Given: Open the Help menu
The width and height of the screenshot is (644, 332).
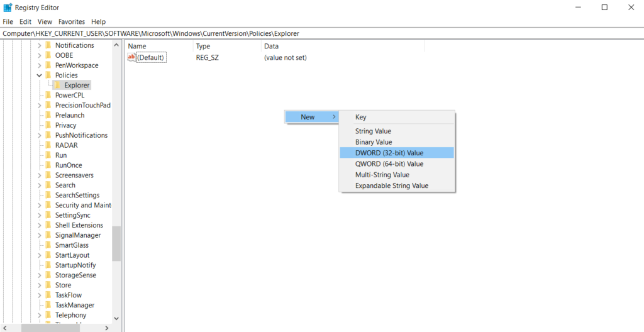Looking at the screenshot, I should pyautogui.click(x=99, y=22).
